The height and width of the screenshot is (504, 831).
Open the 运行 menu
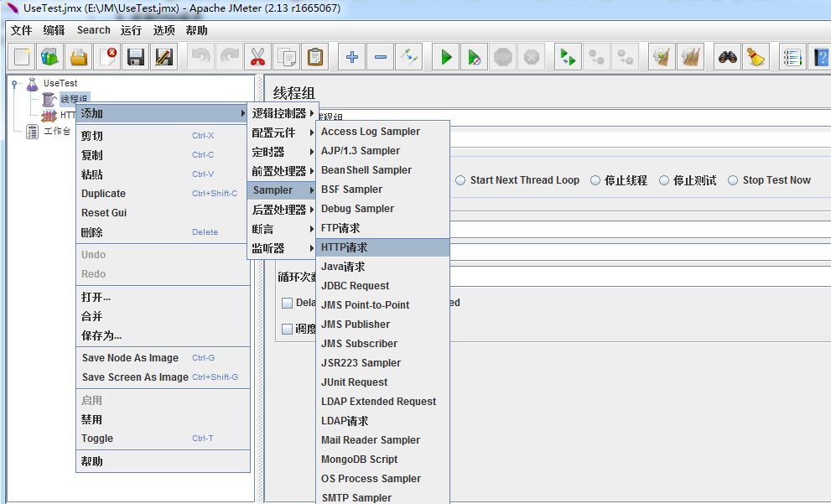click(131, 30)
